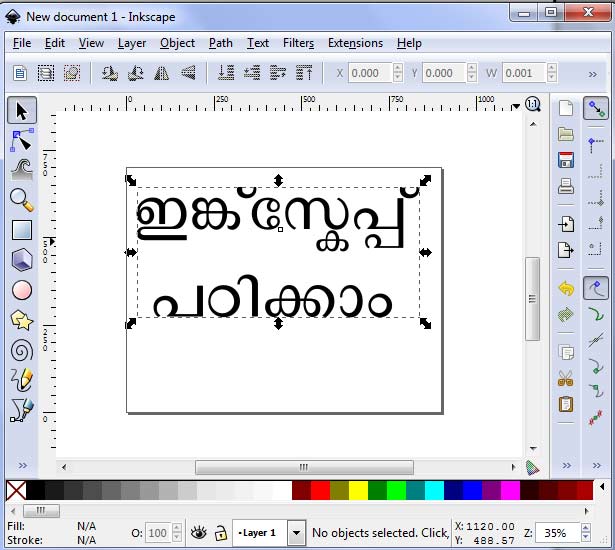615x550 pixels.
Task: Expand left toolbox overflow chevron
Action: (23, 466)
